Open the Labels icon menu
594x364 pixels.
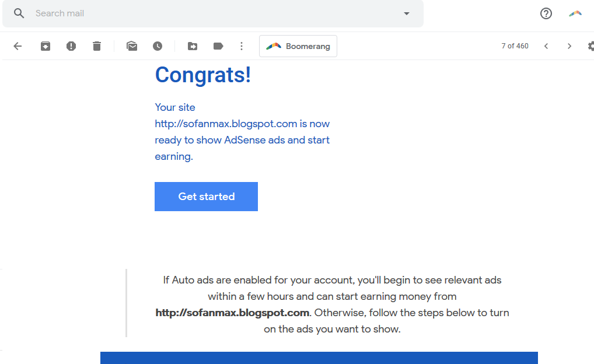click(x=218, y=46)
